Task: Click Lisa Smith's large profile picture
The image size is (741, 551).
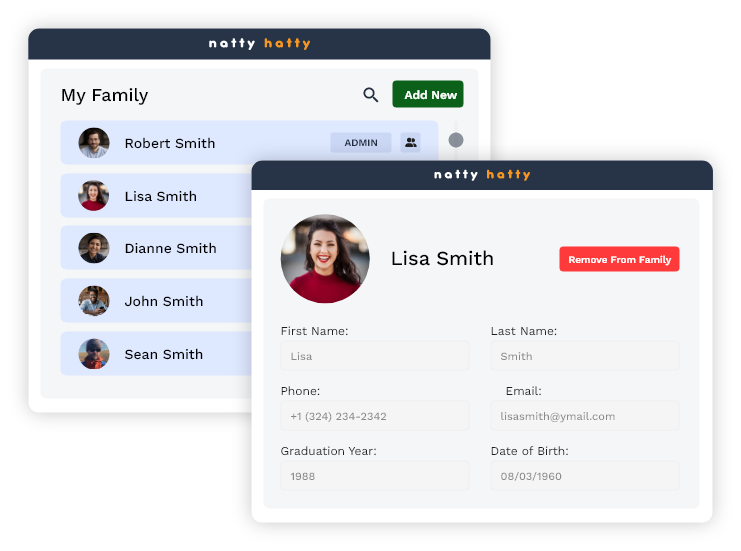Action: tap(325, 259)
